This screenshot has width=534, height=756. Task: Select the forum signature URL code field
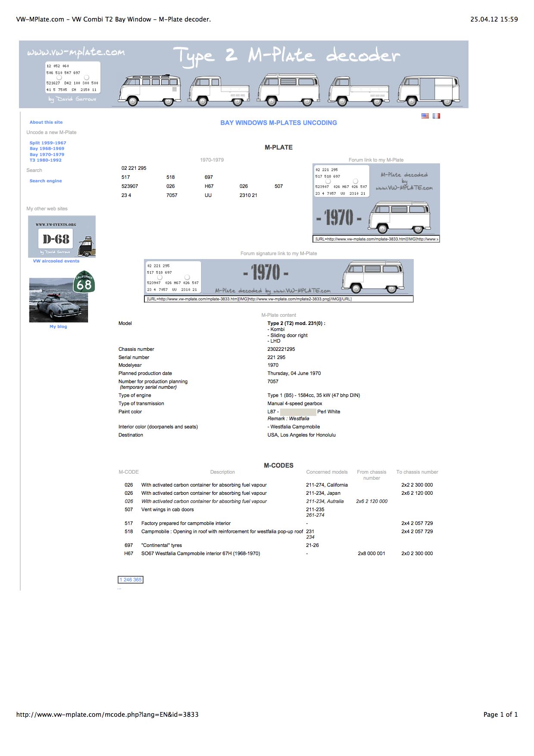279,299
